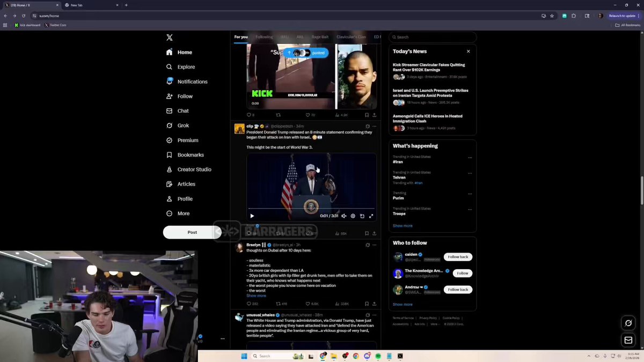644x362 pixels.
Task: Play the Trump statement video
Action: click(x=252, y=216)
